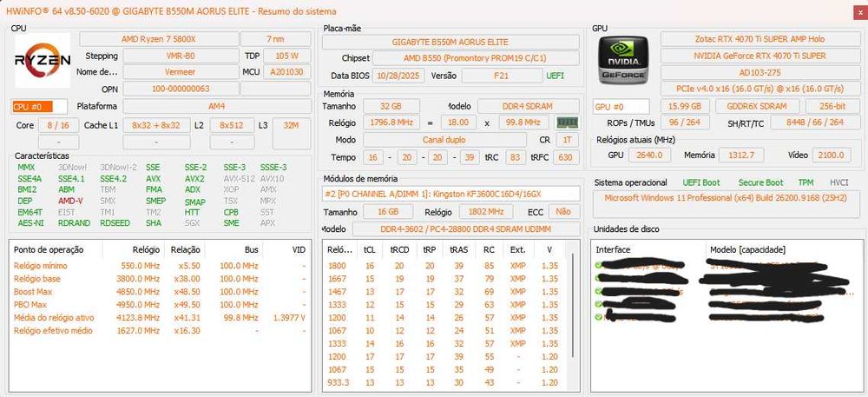The image size is (868, 397).
Task: Click the Interface column header in disk list
Action: coord(648,249)
